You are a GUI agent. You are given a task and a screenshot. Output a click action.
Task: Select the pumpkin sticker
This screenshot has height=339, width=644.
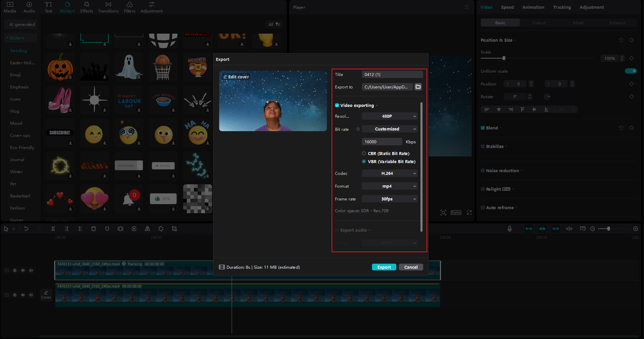(60, 67)
